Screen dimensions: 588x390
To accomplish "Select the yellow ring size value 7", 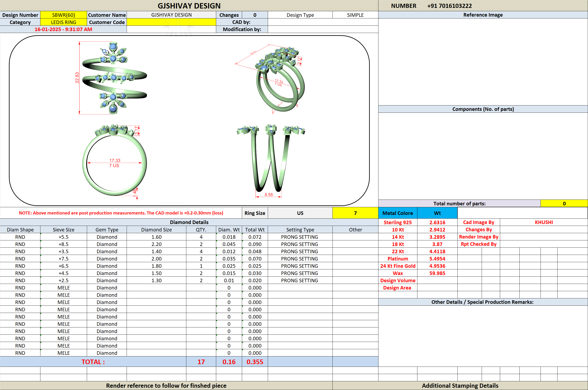I will [x=355, y=213].
